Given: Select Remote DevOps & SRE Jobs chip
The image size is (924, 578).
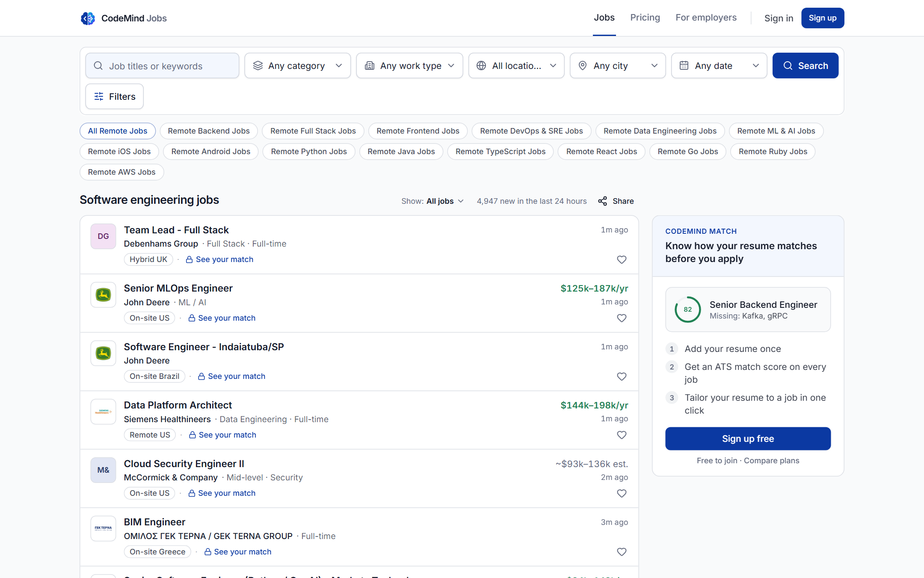Looking at the screenshot, I should coord(531,131).
